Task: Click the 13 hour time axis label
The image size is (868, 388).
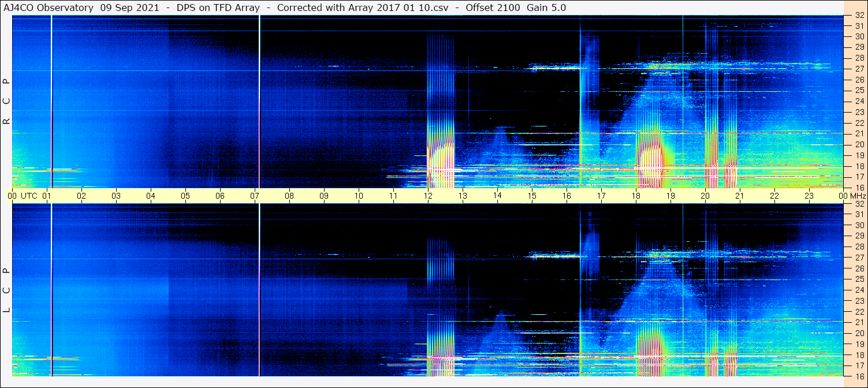Action: point(463,196)
